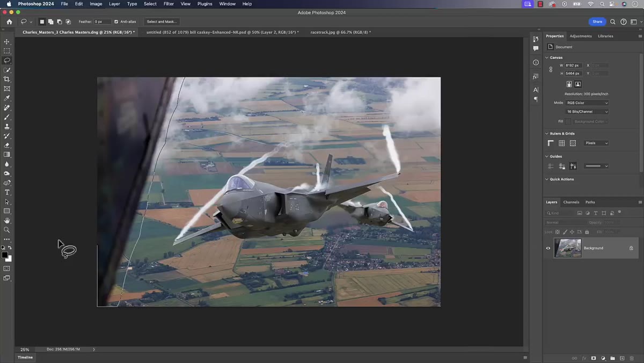Collapse the Rulers & Grids section
The height and width of the screenshot is (363, 644).
547,134
